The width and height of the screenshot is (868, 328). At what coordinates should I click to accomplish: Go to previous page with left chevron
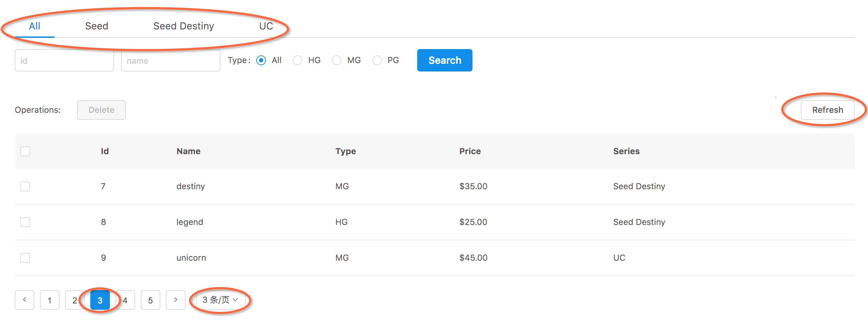point(24,300)
